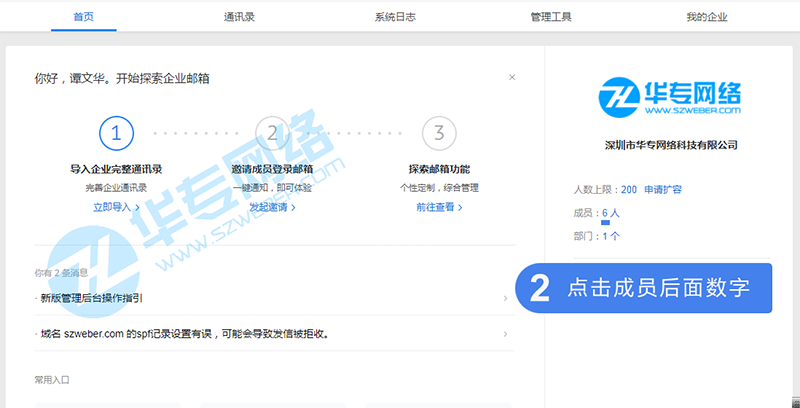The width and height of the screenshot is (800, 408).
Task: Close the welcome guide panel
Action: click(512, 77)
